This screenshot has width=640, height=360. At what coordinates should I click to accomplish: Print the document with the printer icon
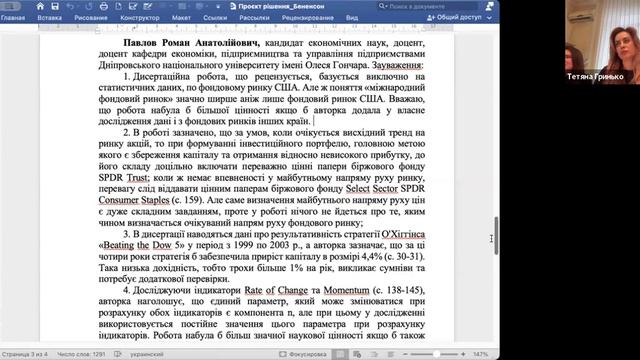pyautogui.click(x=104, y=6)
